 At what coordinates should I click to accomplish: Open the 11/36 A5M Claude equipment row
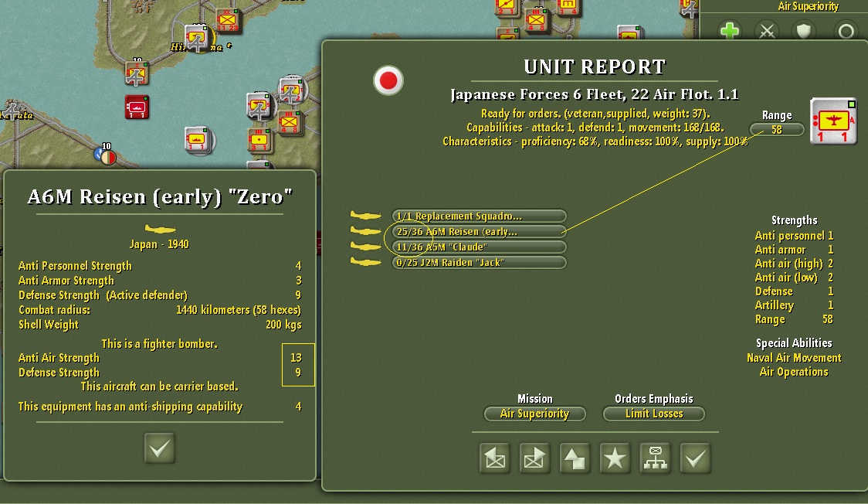[x=479, y=247]
